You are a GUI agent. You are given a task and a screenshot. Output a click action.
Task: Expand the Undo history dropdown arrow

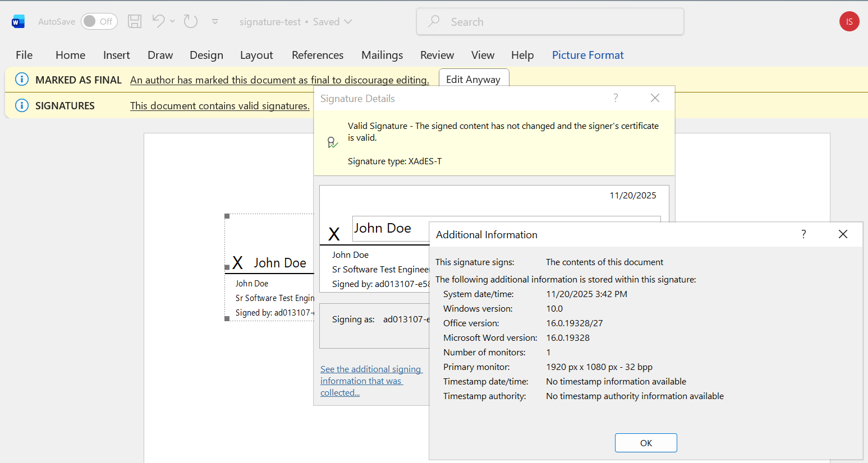tap(173, 21)
